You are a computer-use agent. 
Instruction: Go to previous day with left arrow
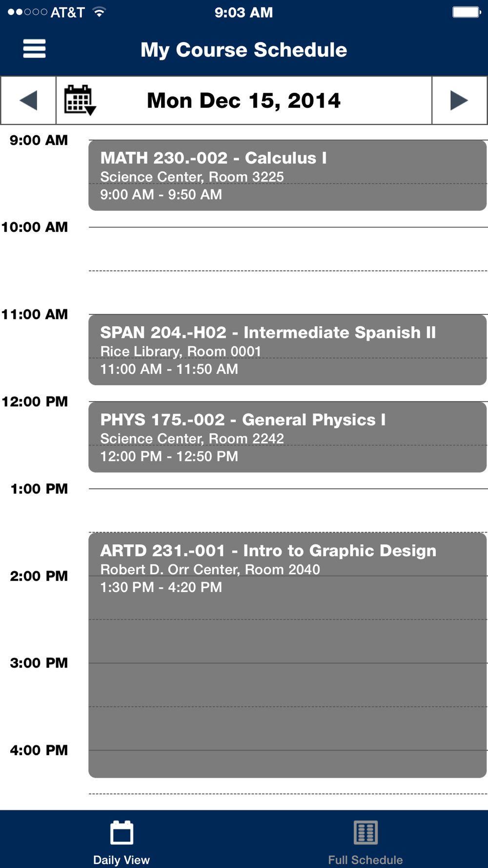(x=28, y=101)
